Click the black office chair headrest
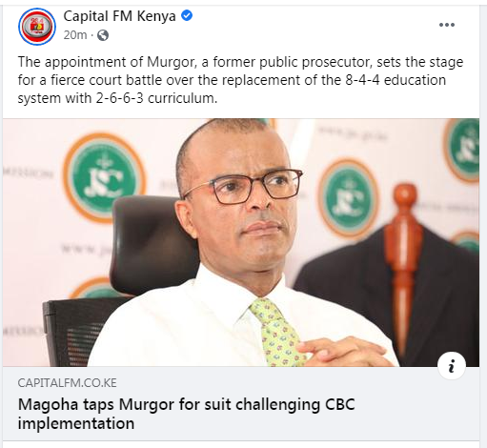The width and height of the screenshot is (487, 448). click(150, 243)
